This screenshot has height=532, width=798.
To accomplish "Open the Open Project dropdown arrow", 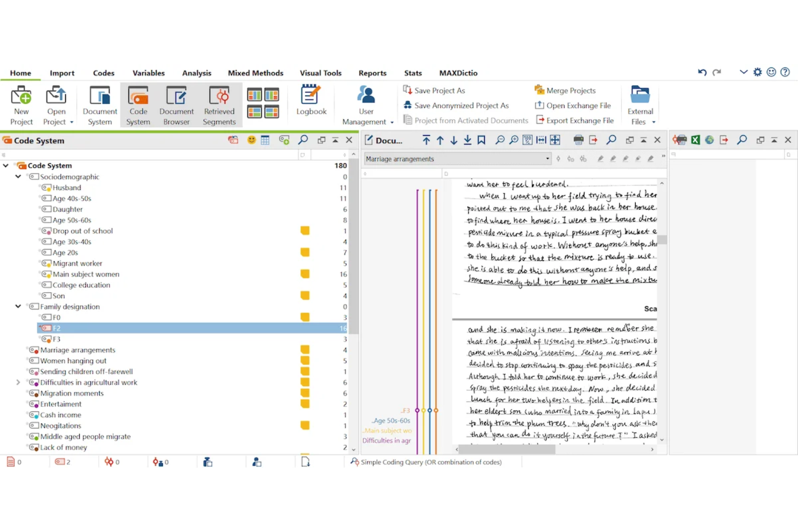I will (71, 122).
